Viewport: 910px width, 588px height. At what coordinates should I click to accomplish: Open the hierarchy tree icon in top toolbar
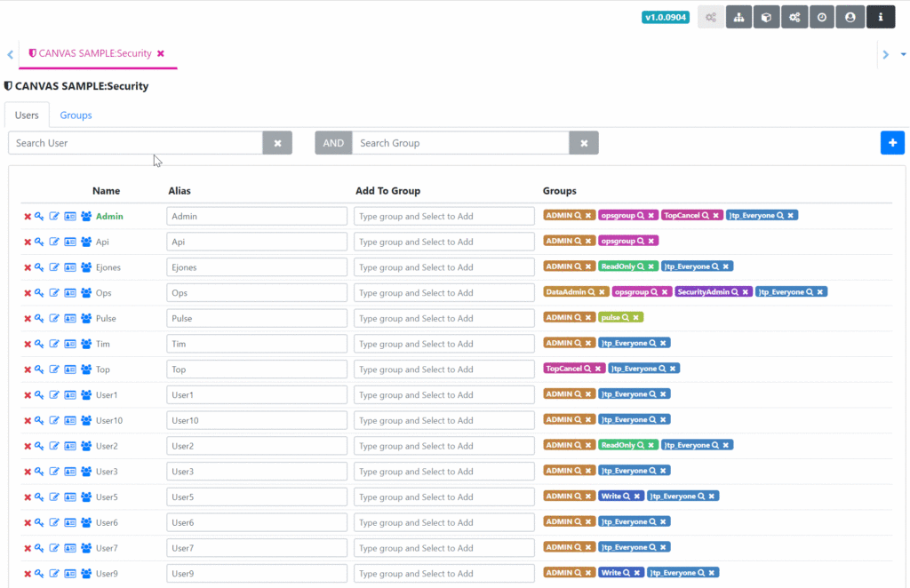[x=738, y=17]
